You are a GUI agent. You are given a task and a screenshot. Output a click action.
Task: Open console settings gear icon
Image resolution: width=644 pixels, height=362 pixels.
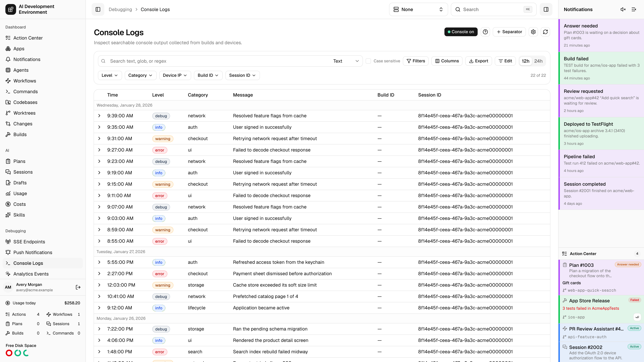tap(533, 32)
